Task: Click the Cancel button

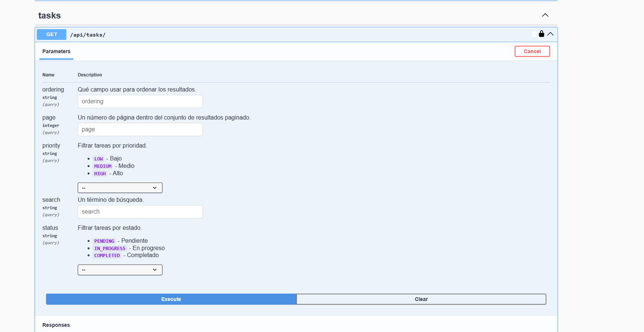Action: [532, 52]
